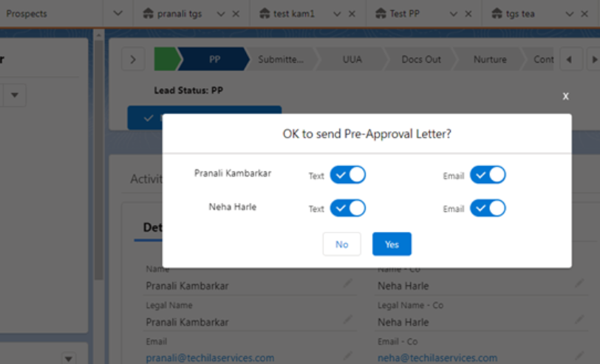Open the Prospects navigation dropdown chevron

[118, 13]
